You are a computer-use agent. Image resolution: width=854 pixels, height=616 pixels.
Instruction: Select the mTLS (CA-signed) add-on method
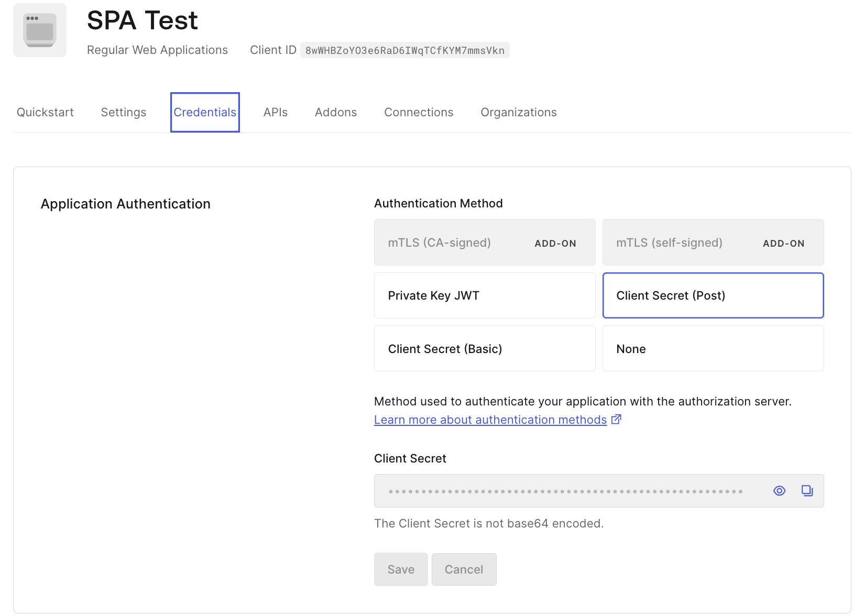tap(484, 242)
